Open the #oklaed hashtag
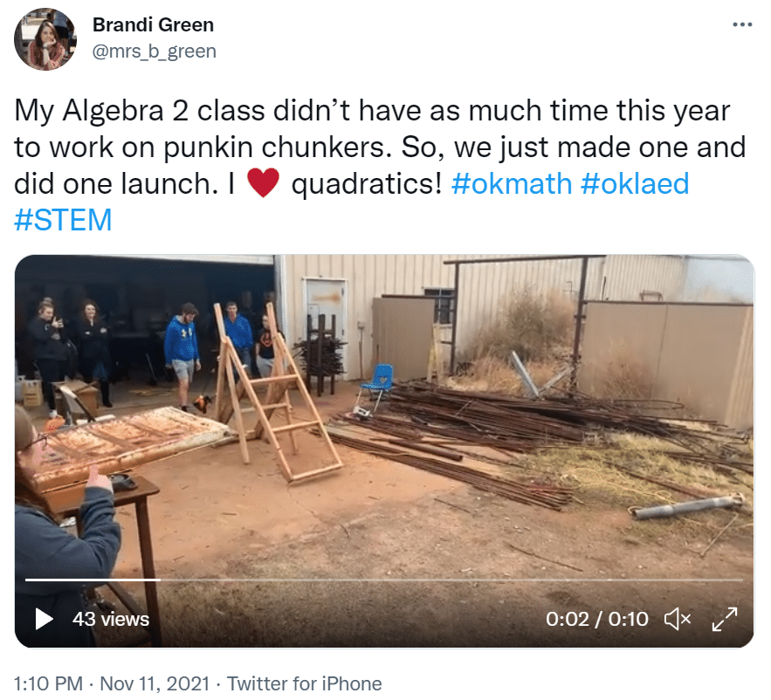Image resolution: width=771 pixels, height=700 pixels. pos(634,183)
